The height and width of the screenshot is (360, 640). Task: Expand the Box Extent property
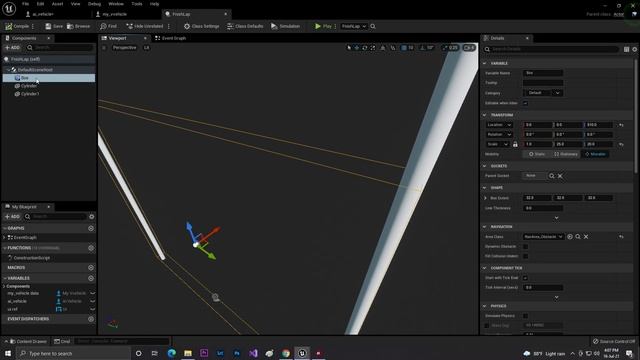[x=485, y=198]
